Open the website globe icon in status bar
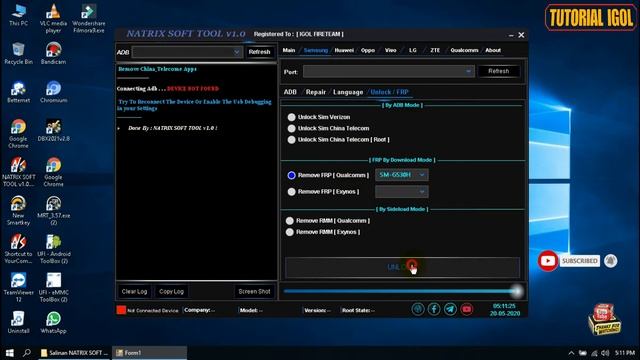Image resolution: width=640 pixels, height=360 pixels. pyautogui.click(x=418, y=309)
